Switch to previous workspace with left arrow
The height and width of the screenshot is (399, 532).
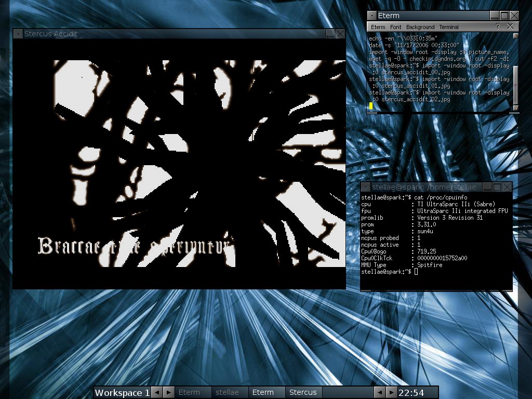157,393
